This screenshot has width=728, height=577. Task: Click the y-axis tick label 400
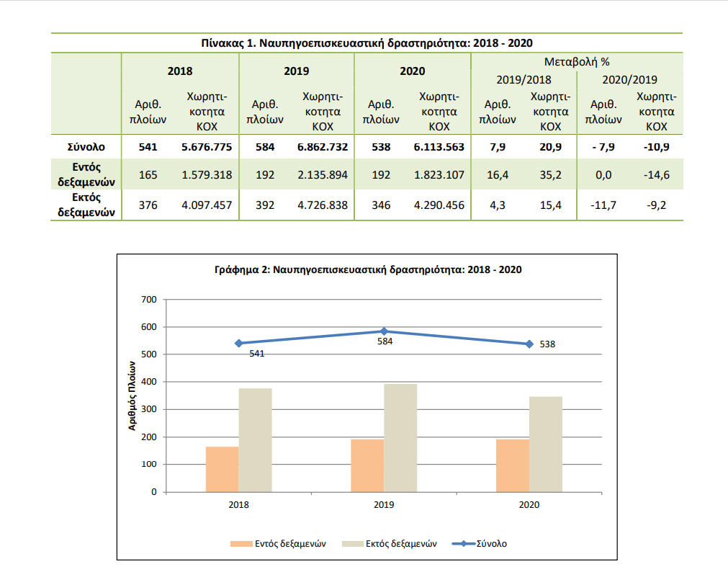pyautogui.click(x=148, y=382)
